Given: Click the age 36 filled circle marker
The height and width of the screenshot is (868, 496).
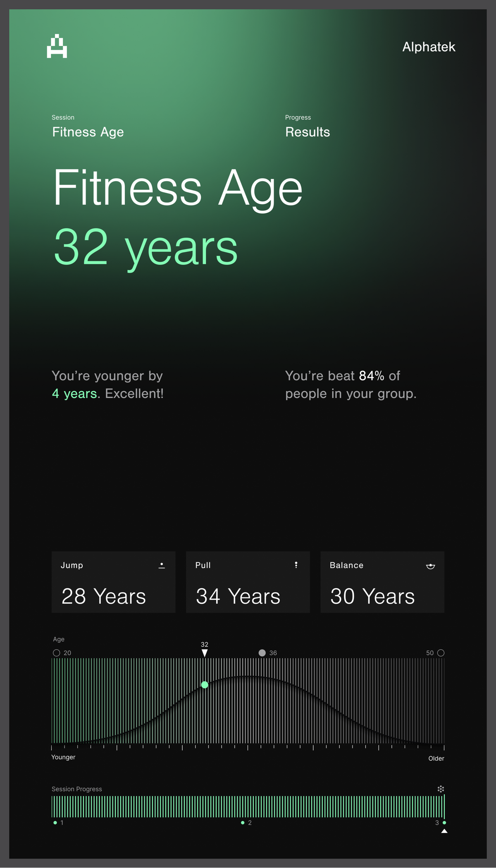Looking at the screenshot, I should [262, 653].
